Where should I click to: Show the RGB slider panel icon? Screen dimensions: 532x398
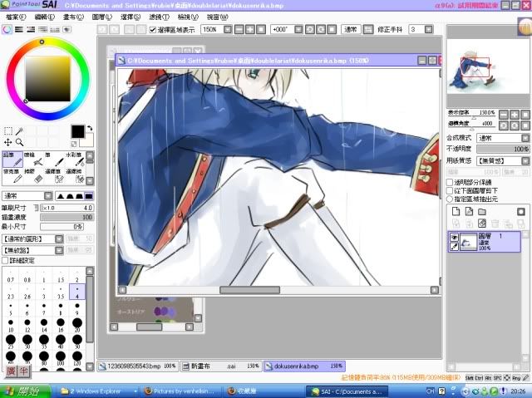19,29
